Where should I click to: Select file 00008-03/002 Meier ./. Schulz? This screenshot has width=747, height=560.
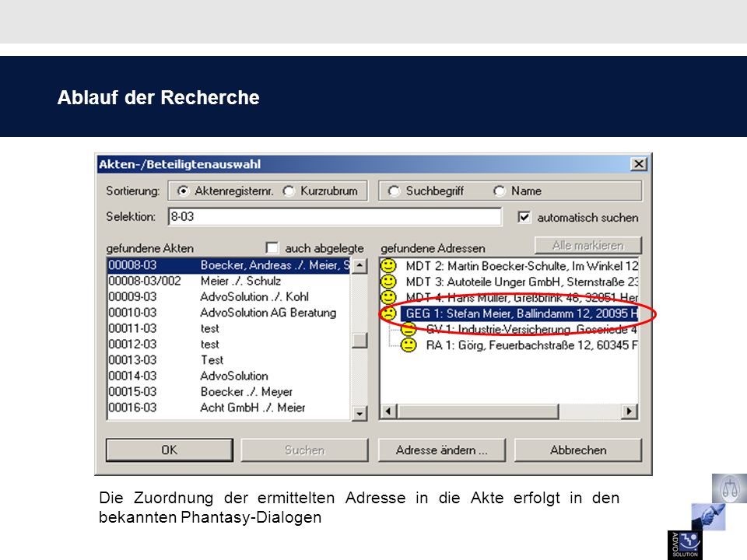(229, 281)
